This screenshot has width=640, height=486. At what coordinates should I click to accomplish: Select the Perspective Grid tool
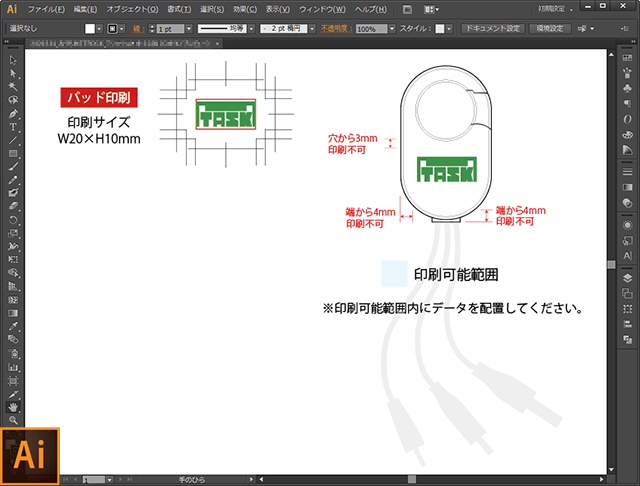[13, 286]
